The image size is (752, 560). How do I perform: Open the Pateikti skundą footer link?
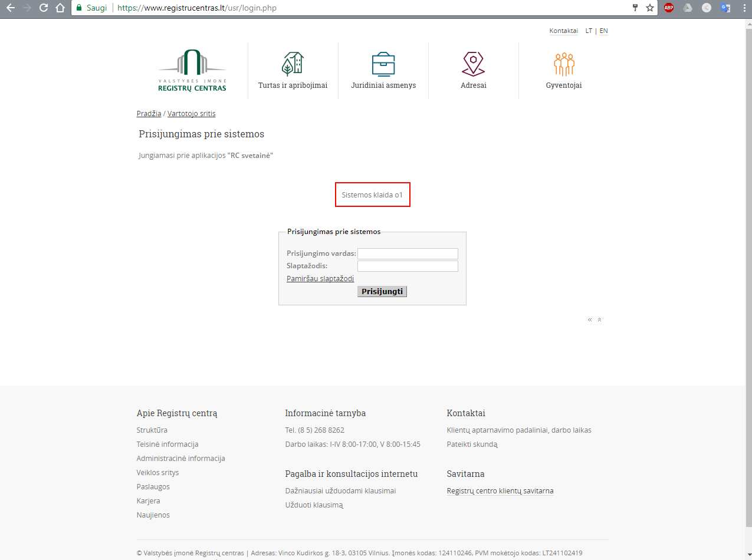[472, 444]
